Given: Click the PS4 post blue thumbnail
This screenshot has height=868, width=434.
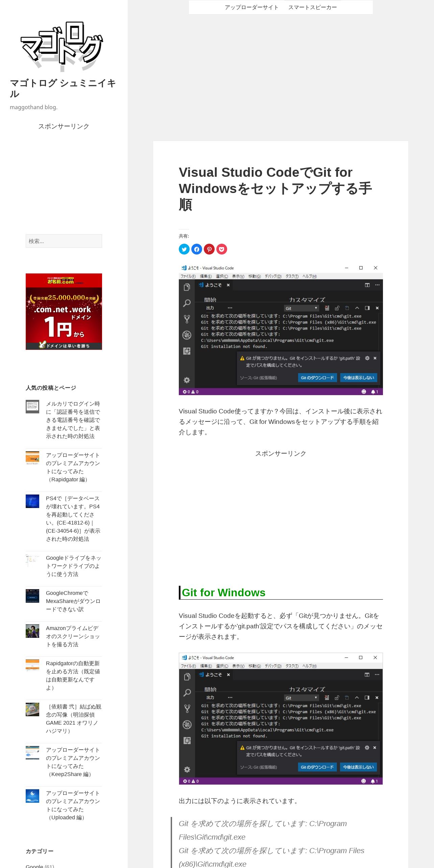Looking at the screenshot, I should tap(32, 501).
